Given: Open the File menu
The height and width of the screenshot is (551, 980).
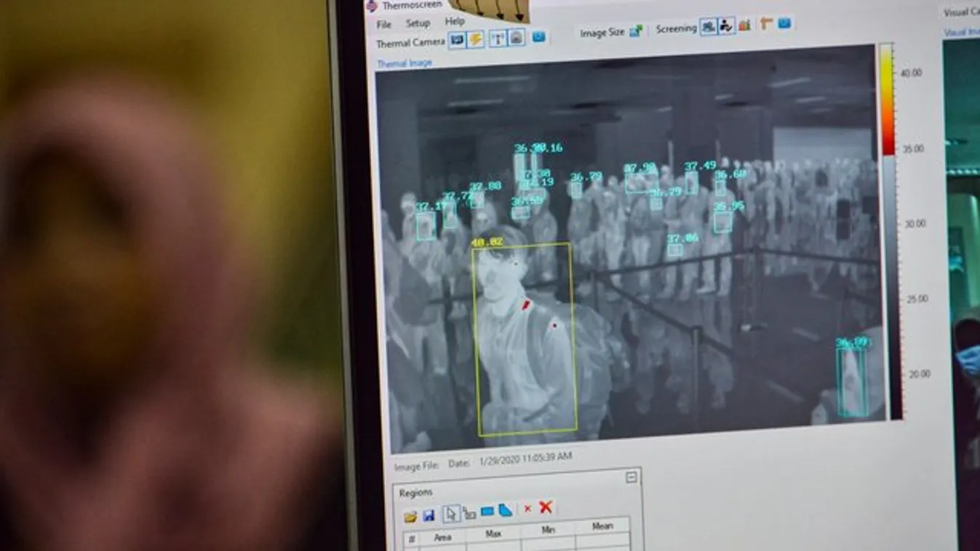Looking at the screenshot, I should [383, 25].
